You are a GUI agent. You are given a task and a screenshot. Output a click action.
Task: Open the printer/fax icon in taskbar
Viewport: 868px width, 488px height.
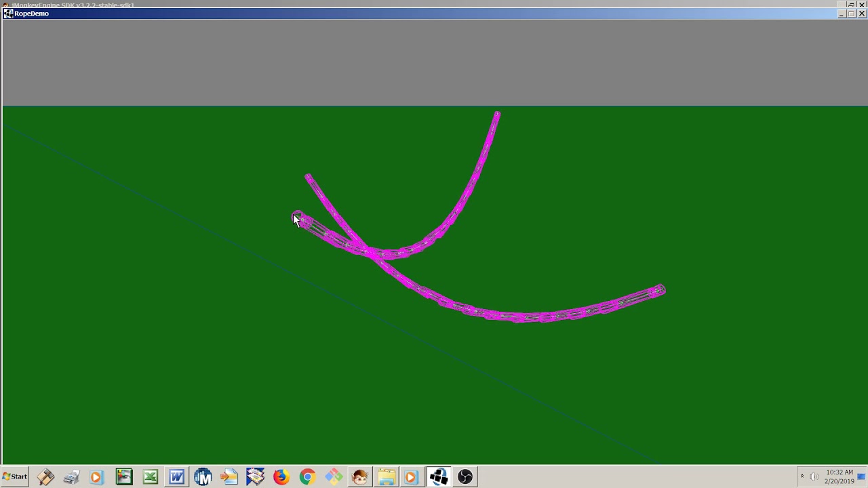click(x=71, y=477)
